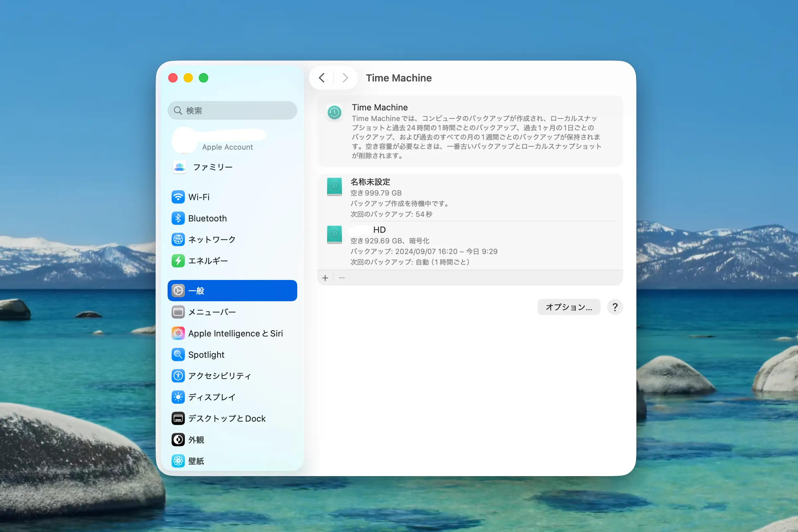Click the Spotlight magnifier icon

point(178,354)
